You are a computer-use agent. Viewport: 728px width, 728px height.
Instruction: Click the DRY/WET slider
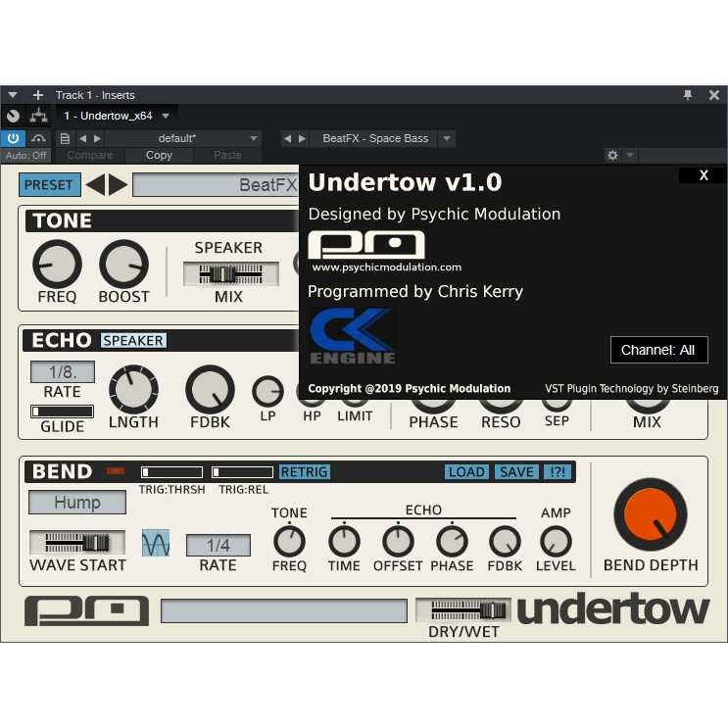463,610
